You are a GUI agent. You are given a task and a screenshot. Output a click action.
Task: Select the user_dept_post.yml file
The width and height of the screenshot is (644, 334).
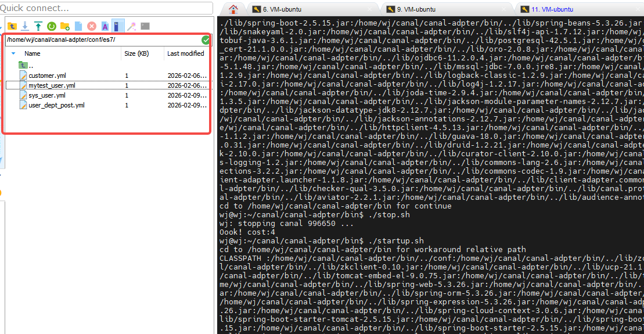pyautogui.click(x=56, y=105)
